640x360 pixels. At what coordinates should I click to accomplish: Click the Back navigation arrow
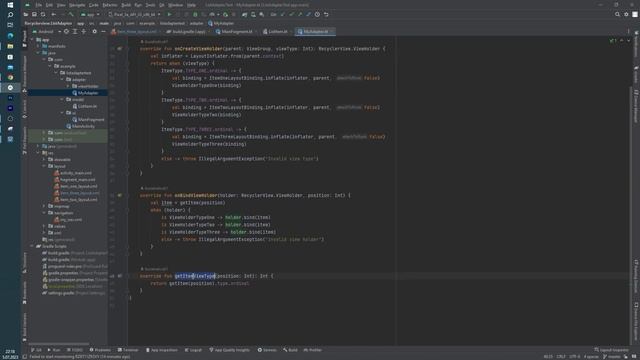point(53,14)
